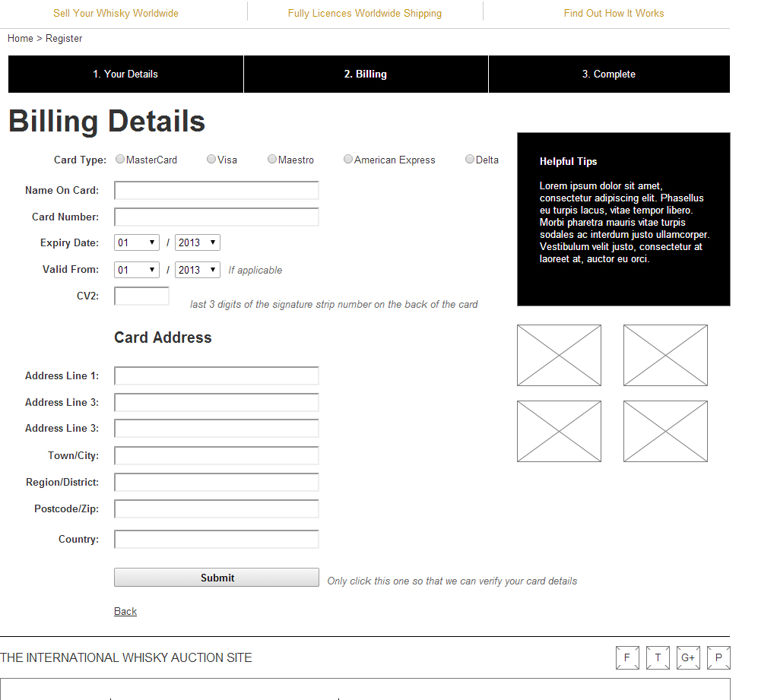This screenshot has width=758, height=700.
Task: Open the Valid From month dropdown
Action: point(136,269)
